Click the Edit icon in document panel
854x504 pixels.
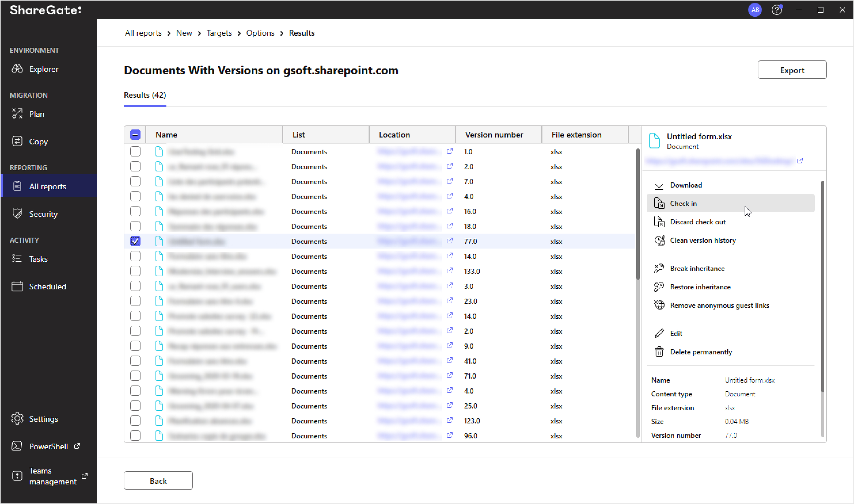click(x=659, y=334)
